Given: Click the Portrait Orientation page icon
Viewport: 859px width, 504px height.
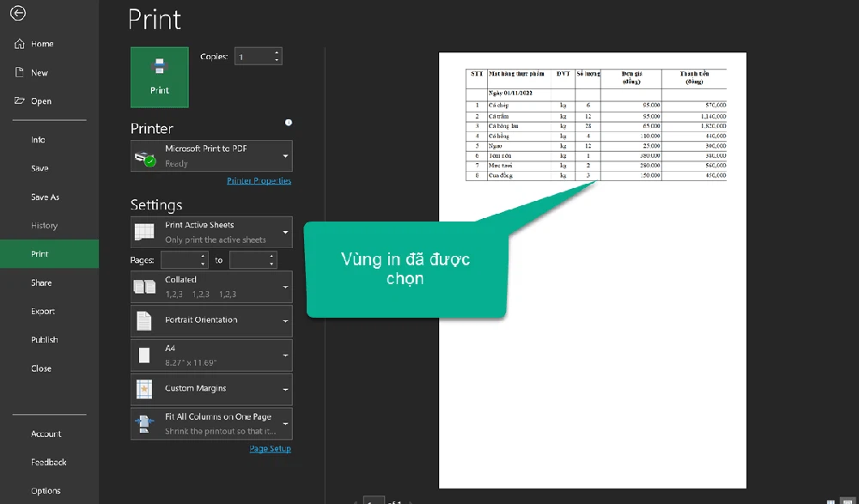Looking at the screenshot, I should pos(144,320).
